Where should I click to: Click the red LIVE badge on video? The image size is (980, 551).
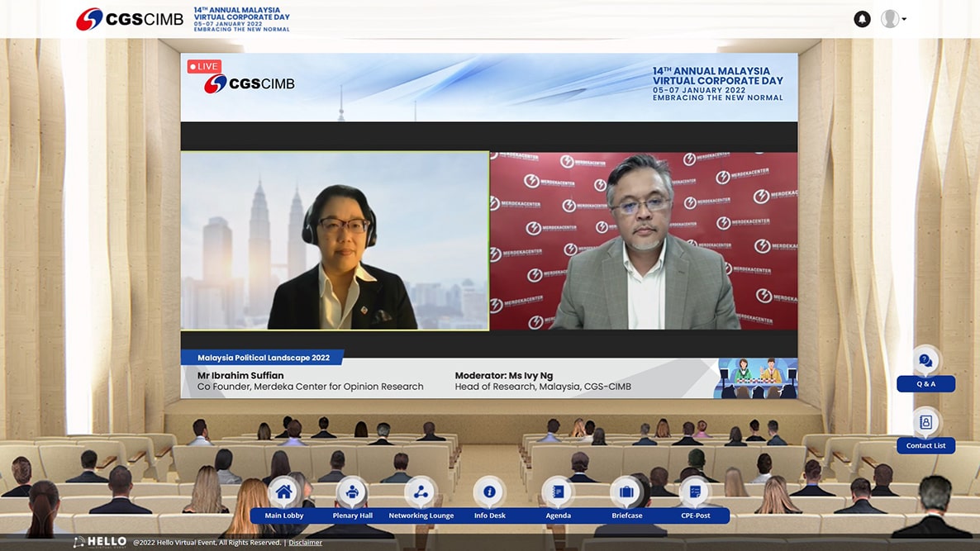[x=204, y=66]
